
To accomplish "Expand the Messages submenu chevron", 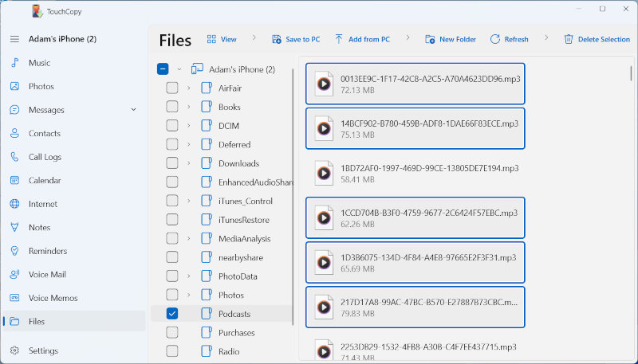I will [x=133, y=110].
